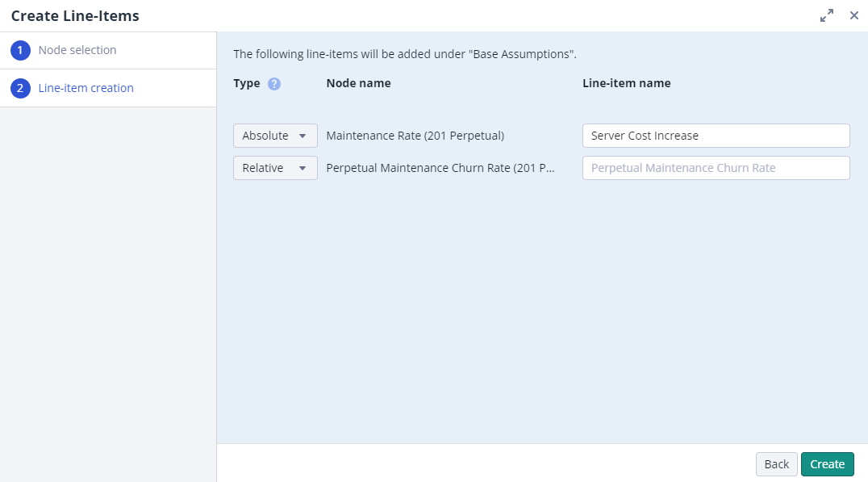This screenshot has height=482, width=868.
Task: Close the Create Line-Items dialog
Action: [853, 15]
